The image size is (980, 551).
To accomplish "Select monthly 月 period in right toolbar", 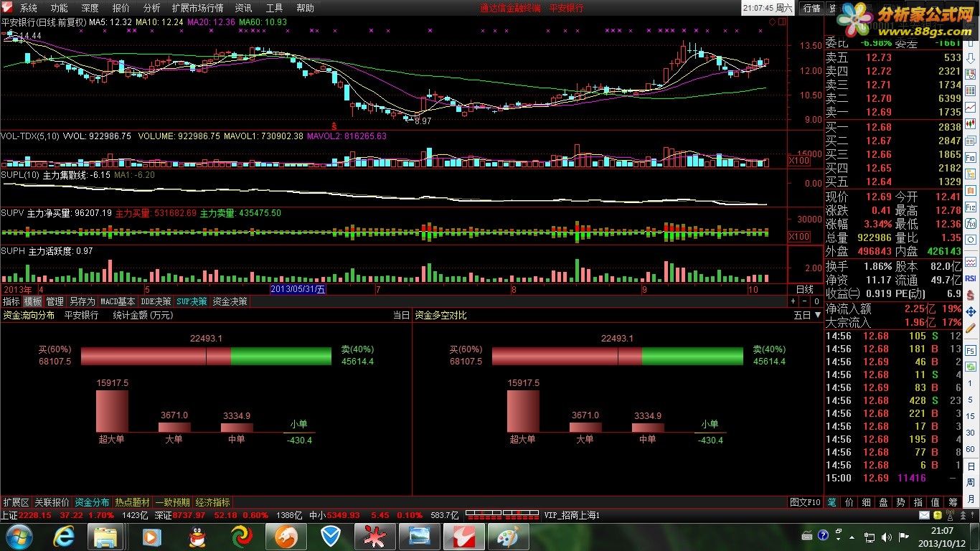I will [970, 499].
